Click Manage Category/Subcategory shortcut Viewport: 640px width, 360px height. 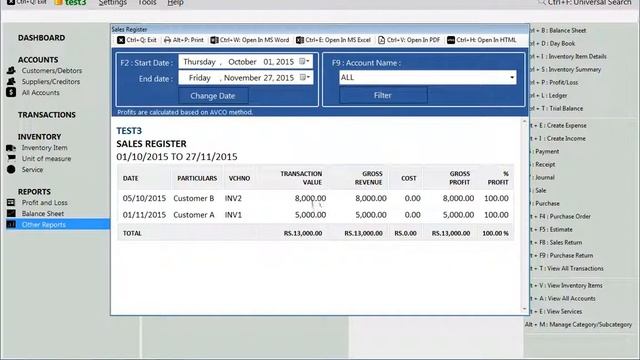click(x=578, y=325)
